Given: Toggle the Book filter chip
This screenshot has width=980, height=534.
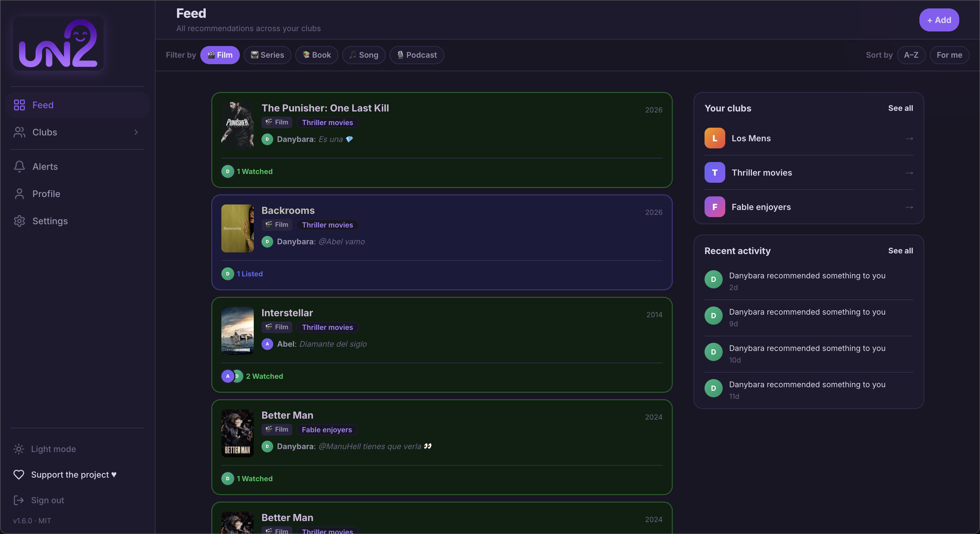Looking at the screenshot, I should pyautogui.click(x=317, y=55).
